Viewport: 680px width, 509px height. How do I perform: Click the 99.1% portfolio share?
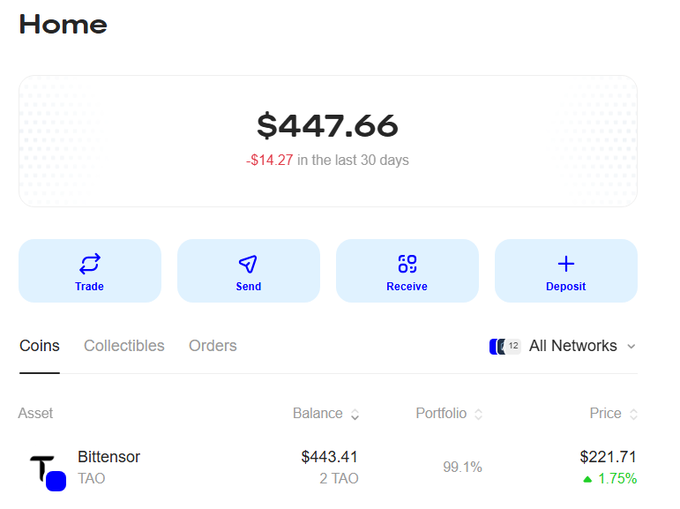pos(462,467)
